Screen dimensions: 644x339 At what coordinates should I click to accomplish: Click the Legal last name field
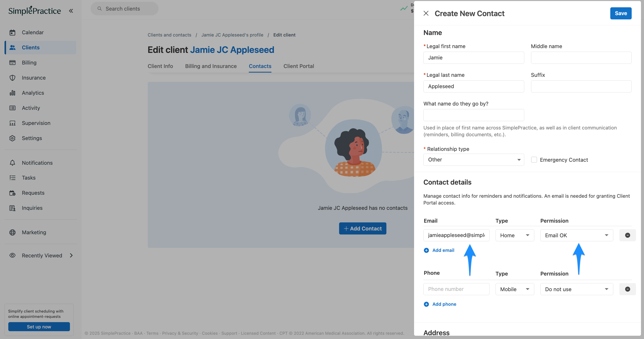click(474, 86)
